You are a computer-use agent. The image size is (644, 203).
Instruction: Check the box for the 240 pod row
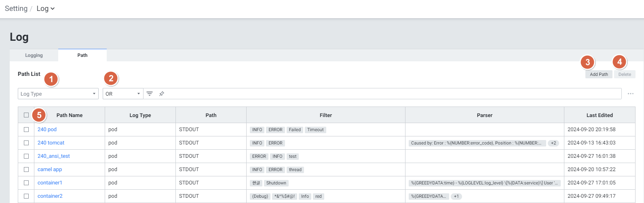(26, 130)
